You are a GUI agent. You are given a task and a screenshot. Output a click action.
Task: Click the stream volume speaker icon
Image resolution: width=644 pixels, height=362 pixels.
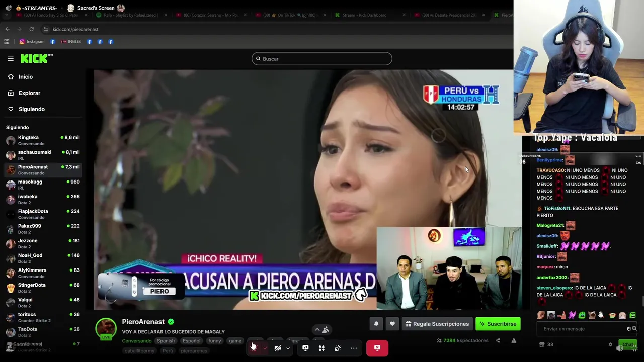(x=620, y=348)
